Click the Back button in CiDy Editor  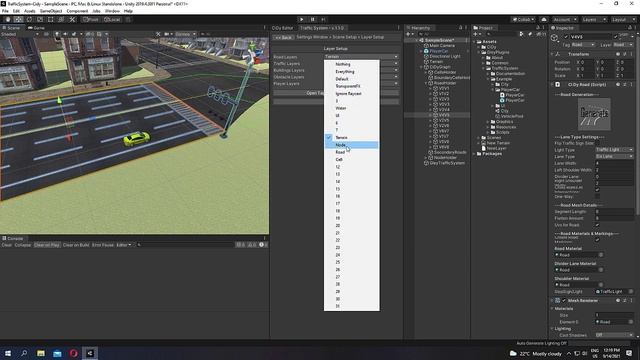[283, 37]
